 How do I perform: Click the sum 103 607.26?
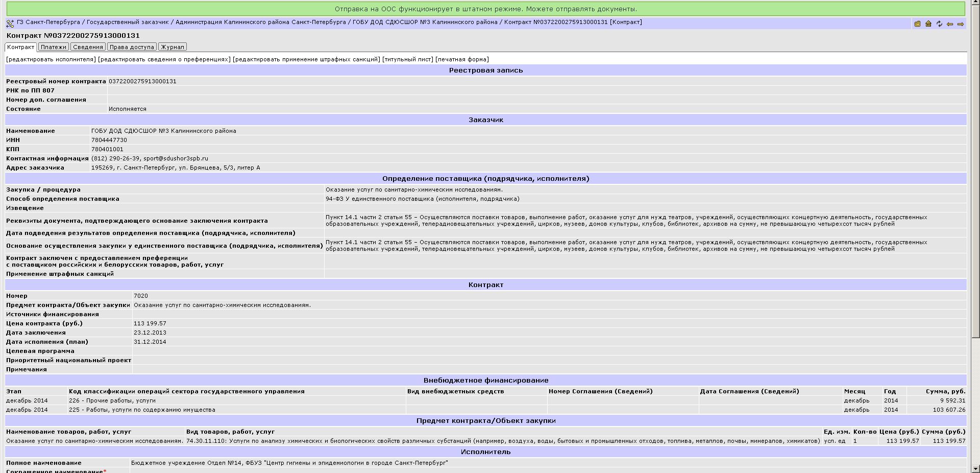tap(949, 410)
